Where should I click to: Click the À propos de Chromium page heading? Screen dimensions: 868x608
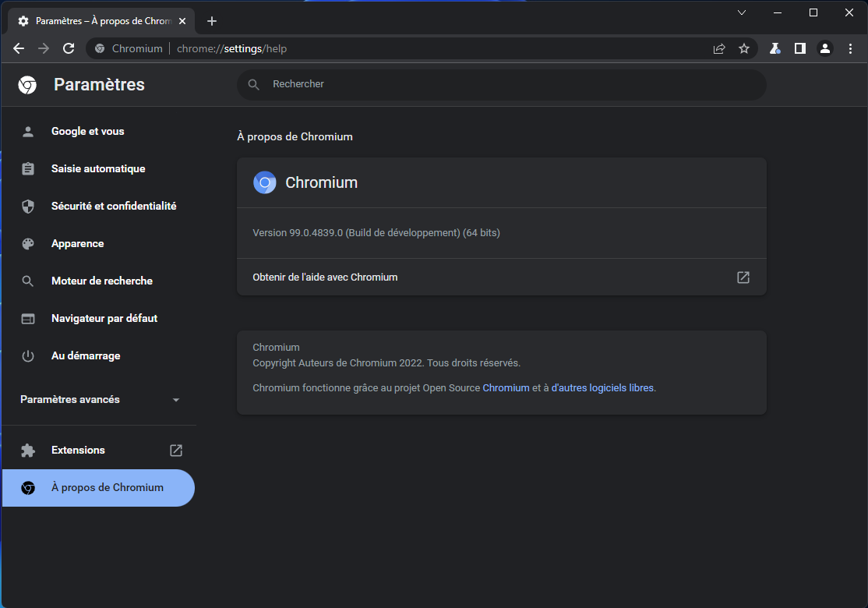[x=295, y=136]
